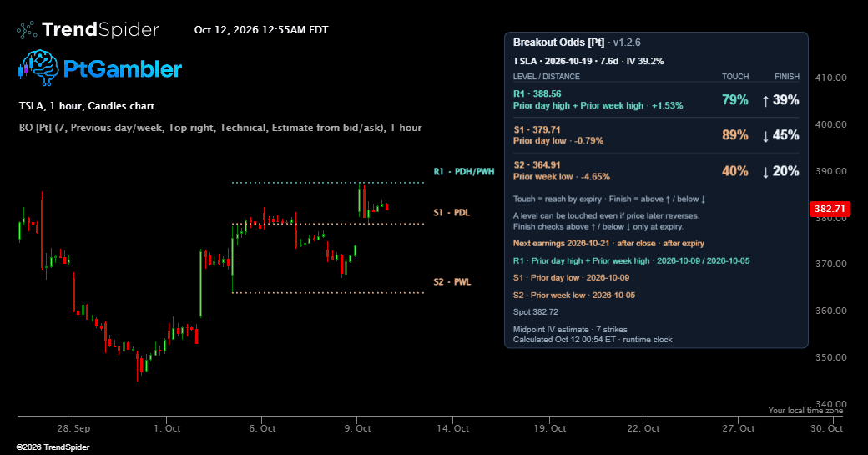Viewport: 868px width, 455px height.
Task: Click 'Prior week low · -4.65%' description
Action: [x=562, y=177]
